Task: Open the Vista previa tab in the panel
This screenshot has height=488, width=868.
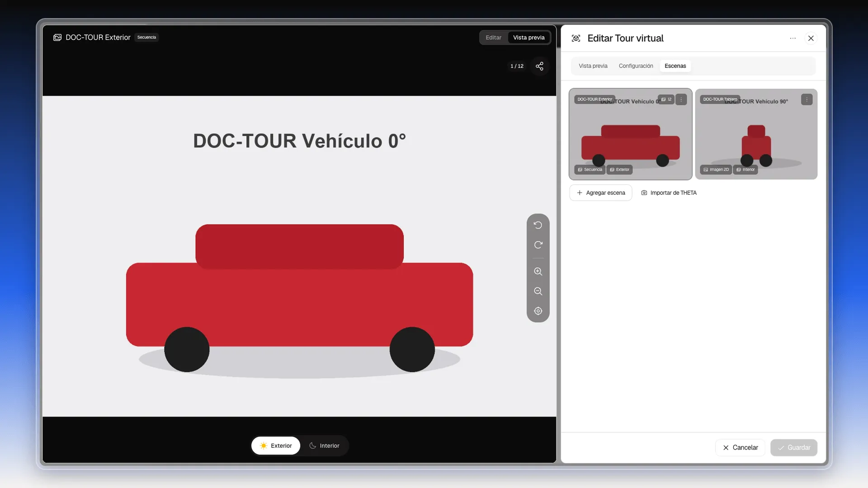Action: point(593,66)
